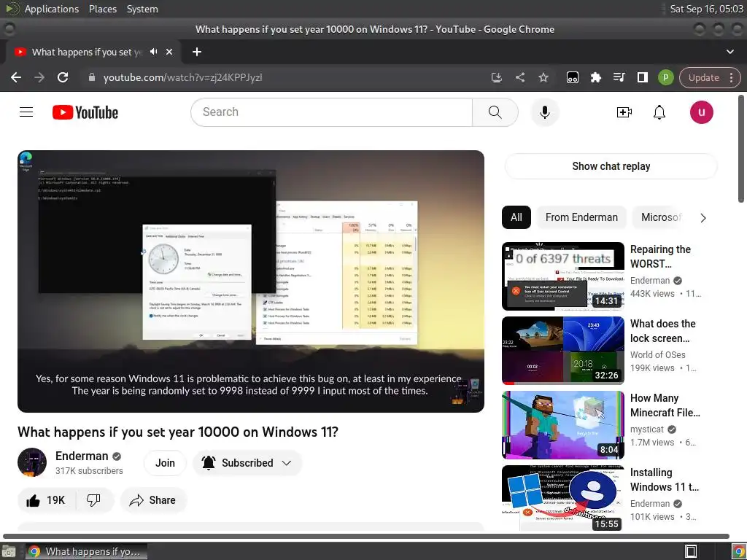The height and width of the screenshot is (560, 747).
Task: Open a new tab with plus button
Action: coord(197,52)
